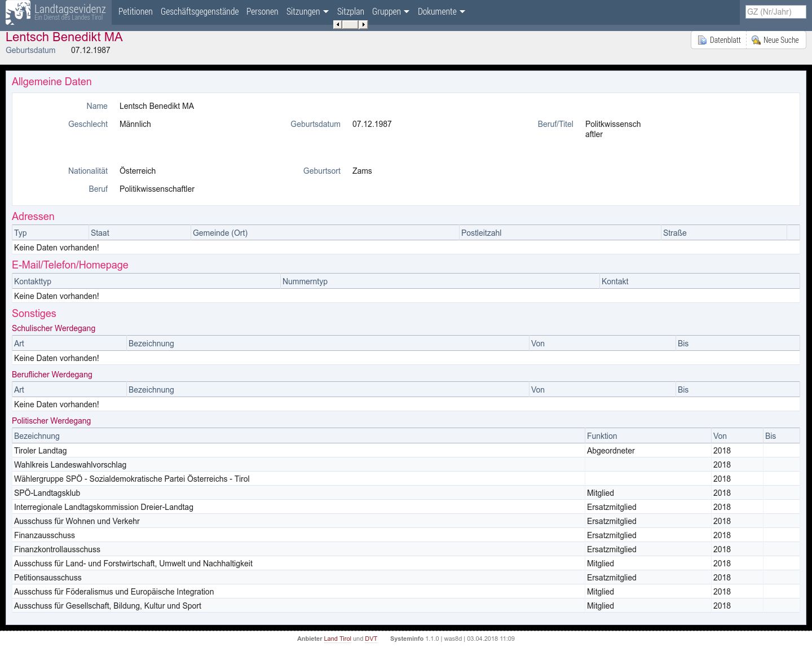Expand the Dokumente dropdown menu
Image resolution: width=812 pixels, height=647 pixels.
[x=442, y=11]
